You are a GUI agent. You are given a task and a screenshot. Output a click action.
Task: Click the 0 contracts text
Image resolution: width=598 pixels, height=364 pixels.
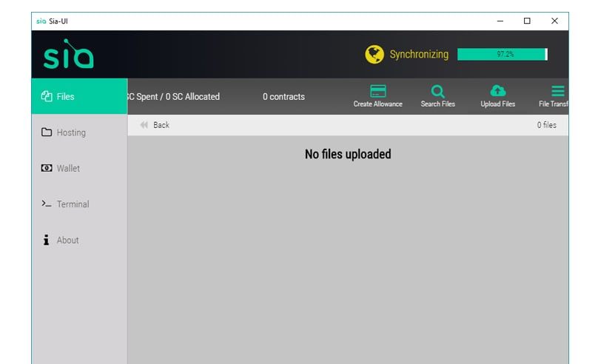(x=283, y=97)
